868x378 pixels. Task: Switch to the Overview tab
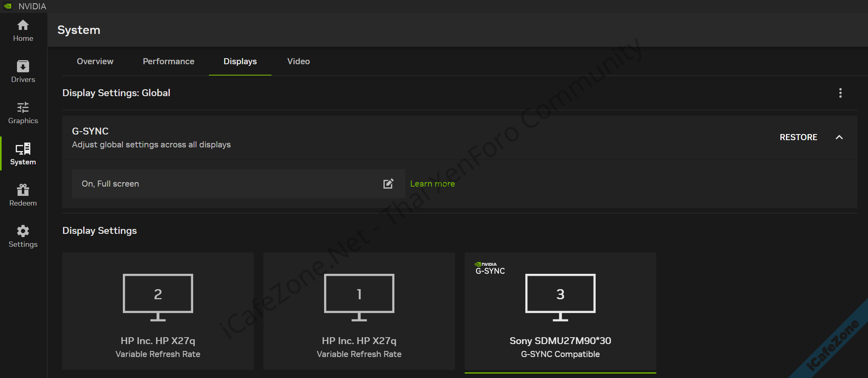click(95, 61)
